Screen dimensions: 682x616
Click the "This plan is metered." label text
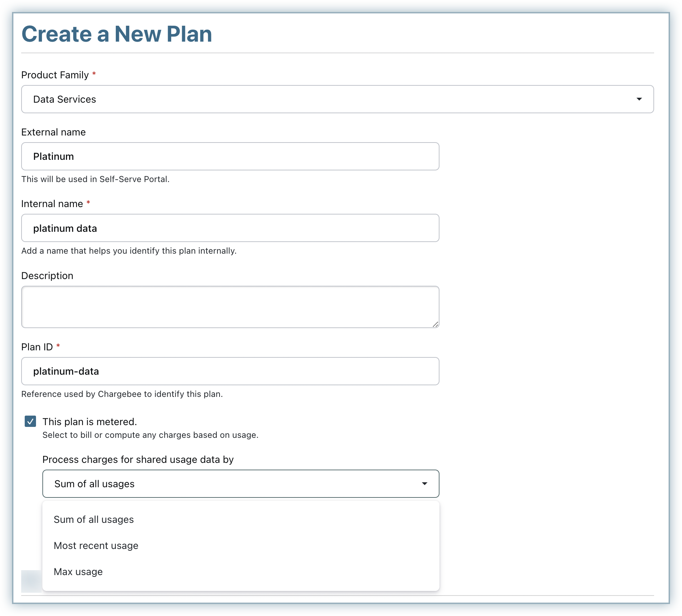[x=90, y=422]
